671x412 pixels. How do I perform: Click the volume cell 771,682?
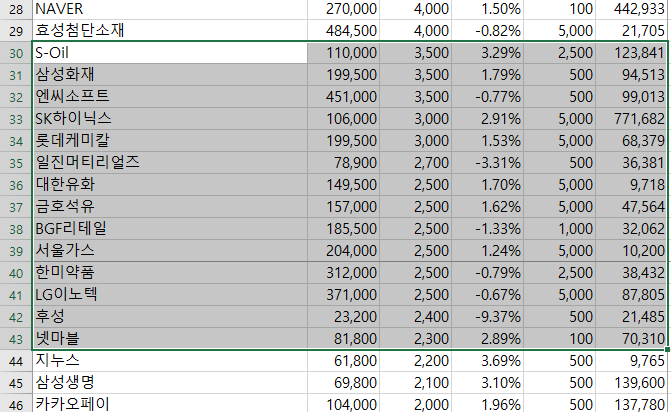632,119
